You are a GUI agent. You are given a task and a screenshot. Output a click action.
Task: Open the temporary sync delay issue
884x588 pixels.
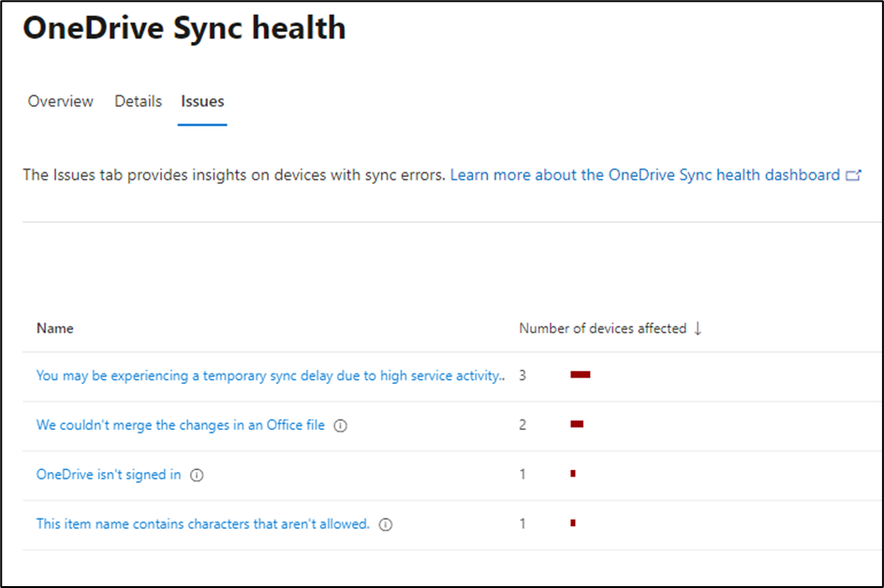click(271, 376)
